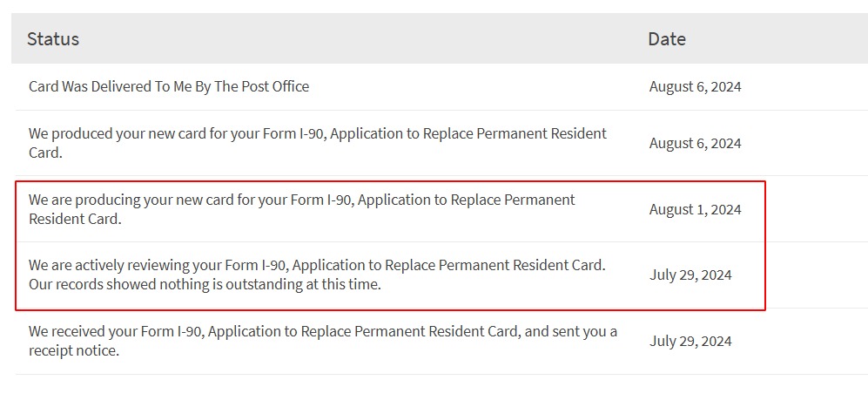The image size is (868, 407).
Task: Click the Status column header
Action: tap(53, 39)
